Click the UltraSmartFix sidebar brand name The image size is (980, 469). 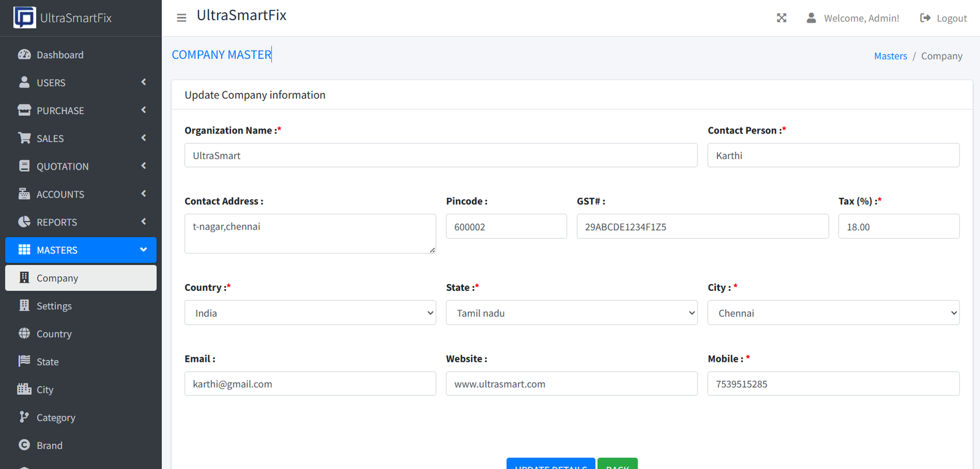pos(76,18)
